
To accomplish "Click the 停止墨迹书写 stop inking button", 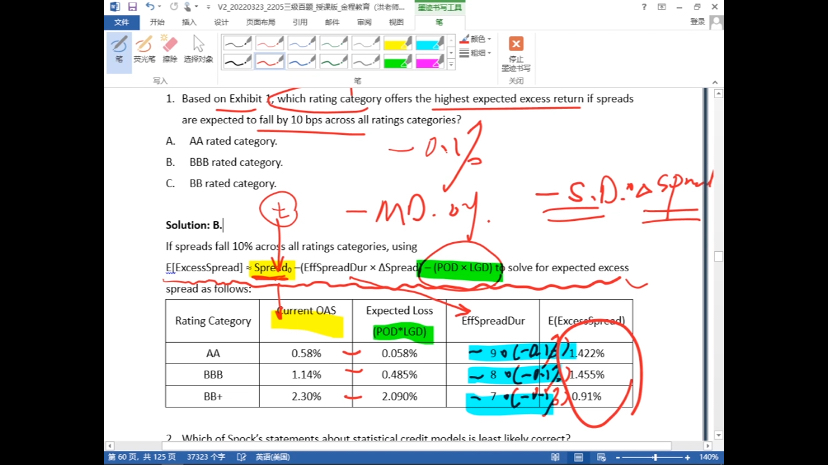I will (x=516, y=51).
